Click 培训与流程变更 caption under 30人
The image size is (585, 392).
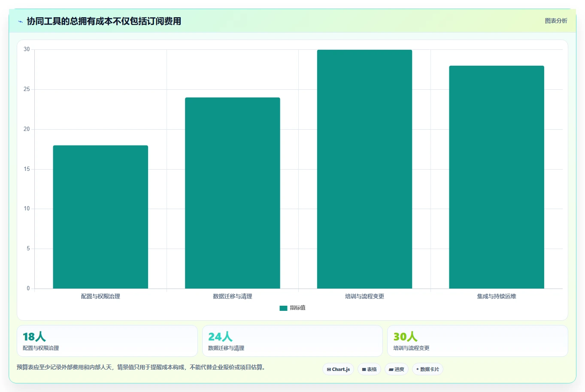click(x=411, y=348)
